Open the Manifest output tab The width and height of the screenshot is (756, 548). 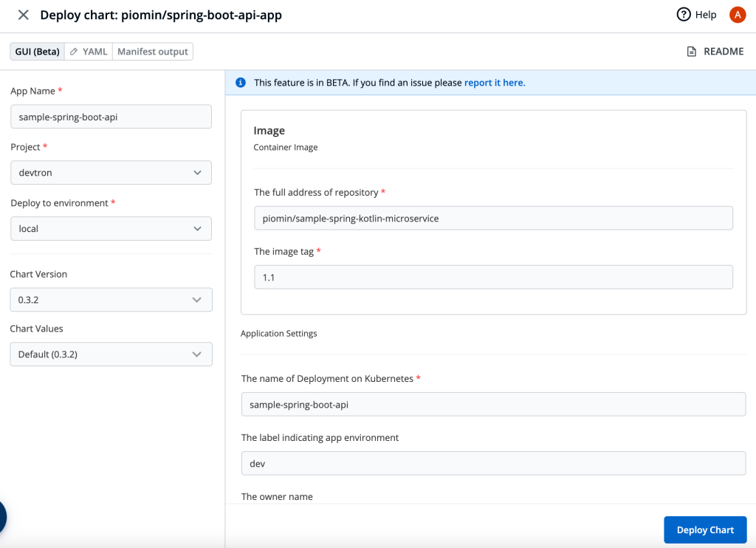[x=153, y=52]
